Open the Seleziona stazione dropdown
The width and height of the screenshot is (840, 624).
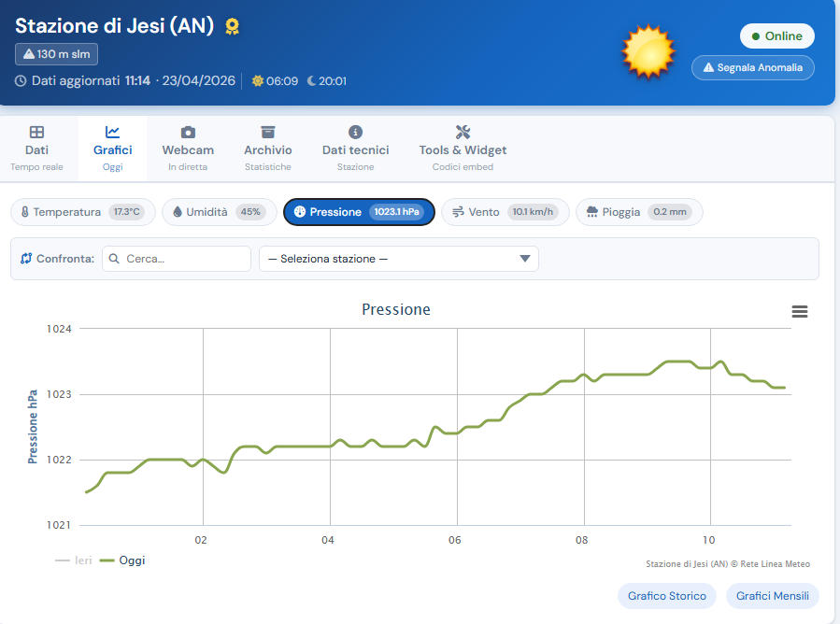point(398,259)
